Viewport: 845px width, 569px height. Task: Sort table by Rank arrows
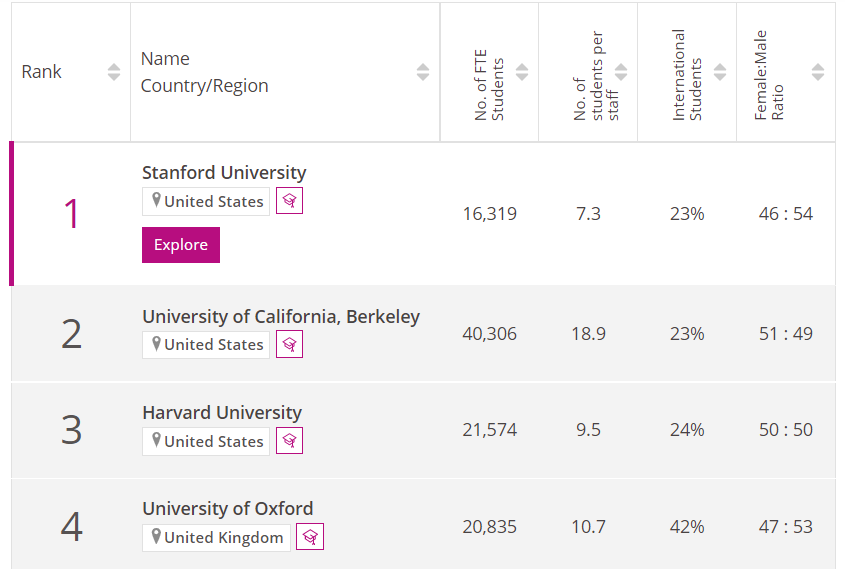(114, 72)
